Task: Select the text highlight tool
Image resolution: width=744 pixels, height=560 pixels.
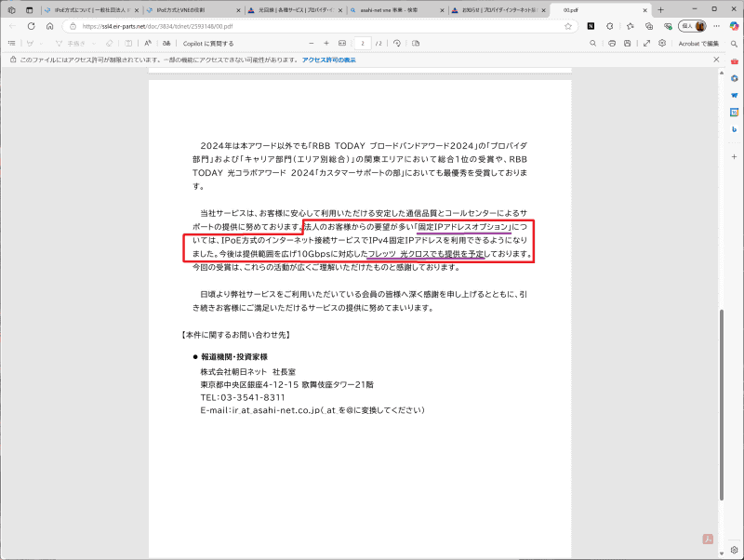Action: pos(60,43)
